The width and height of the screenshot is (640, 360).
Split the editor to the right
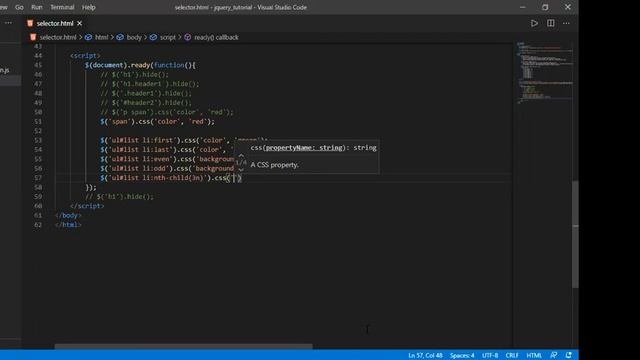coord(551,23)
